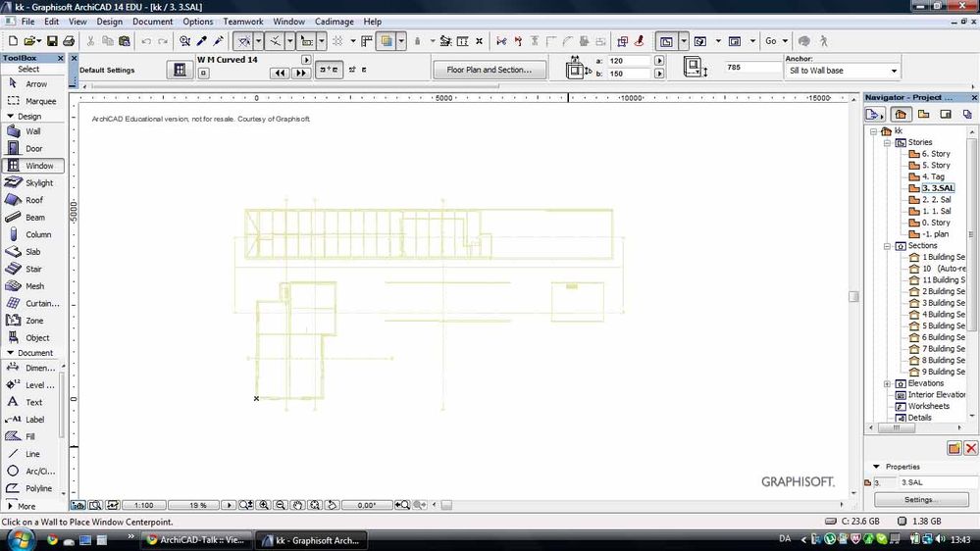
Task: Collapse the Stories tree node
Action: click(x=887, y=142)
